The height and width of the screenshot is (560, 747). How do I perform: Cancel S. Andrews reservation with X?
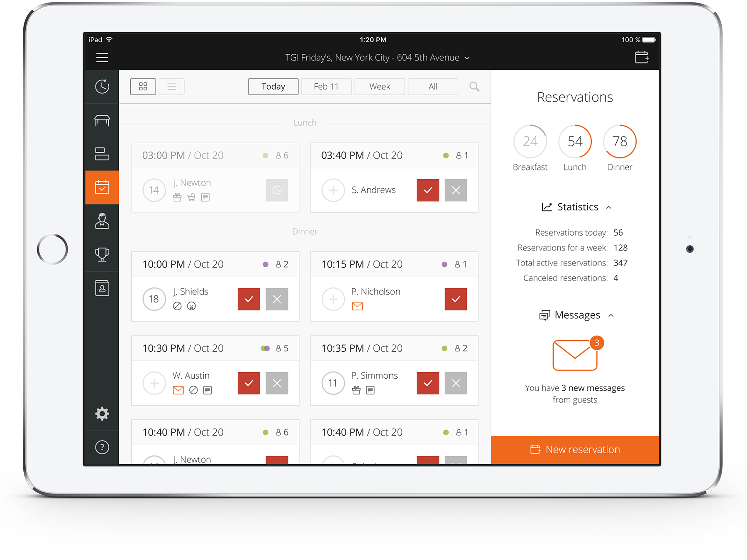click(x=456, y=190)
